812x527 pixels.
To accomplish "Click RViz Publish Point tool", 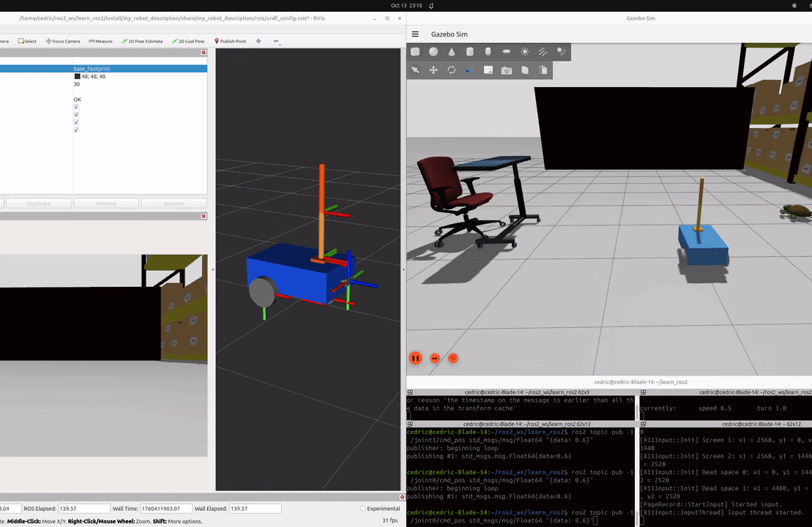I will (x=230, y=41).
